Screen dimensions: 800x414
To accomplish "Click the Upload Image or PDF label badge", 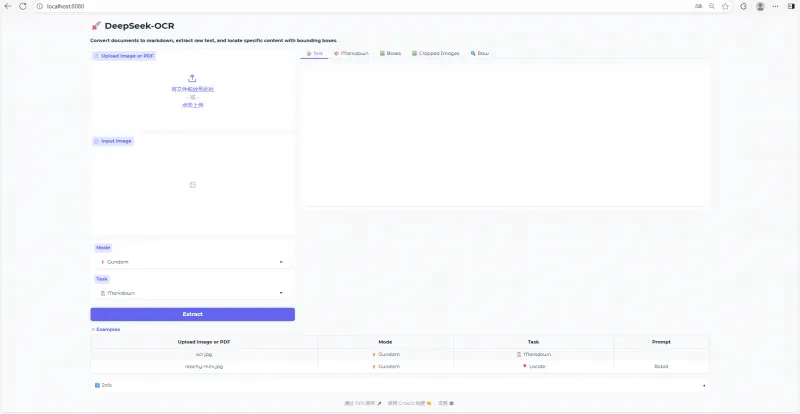I will [124, 56].
